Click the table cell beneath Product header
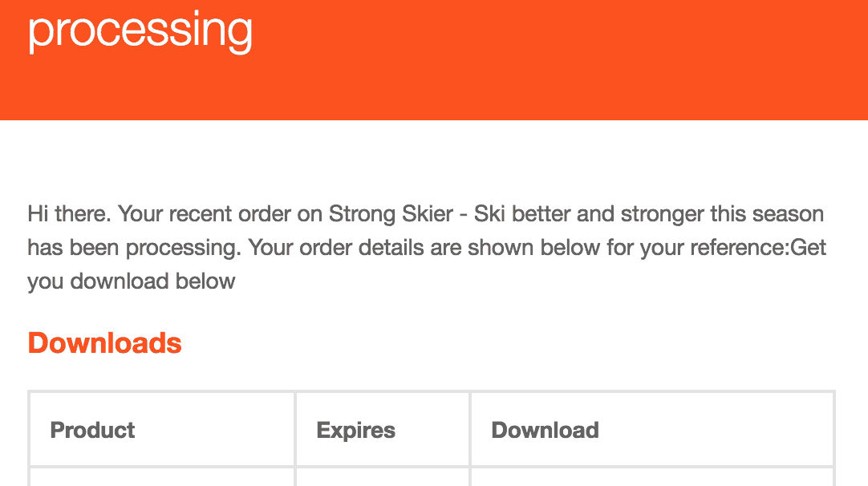Screen dimensions: 868x486 [161, 476]
